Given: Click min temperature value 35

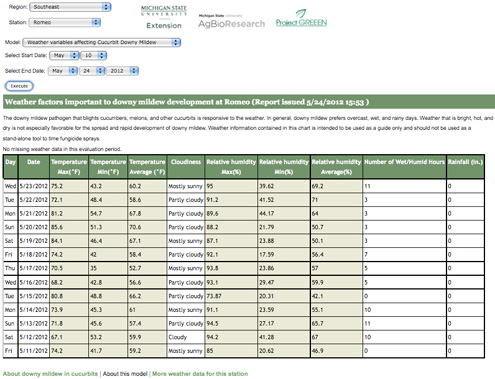Looking at the screenshot, I should click(x=108, y=268).
